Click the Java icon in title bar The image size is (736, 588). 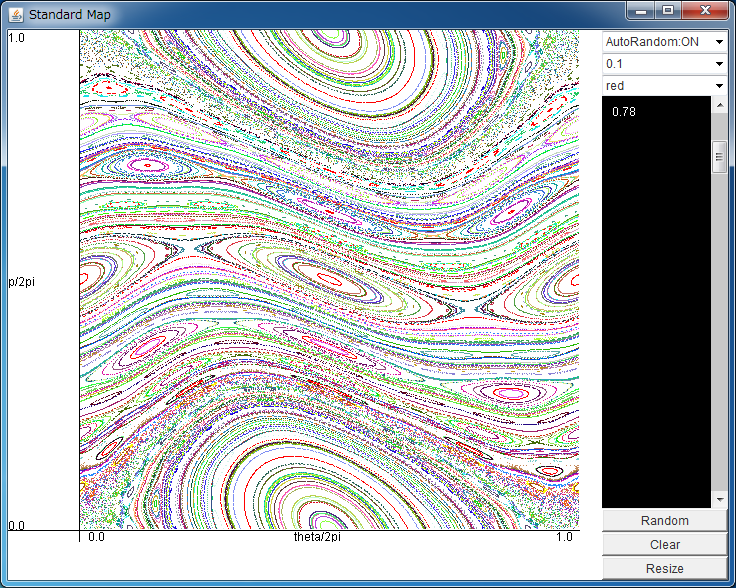16,15
